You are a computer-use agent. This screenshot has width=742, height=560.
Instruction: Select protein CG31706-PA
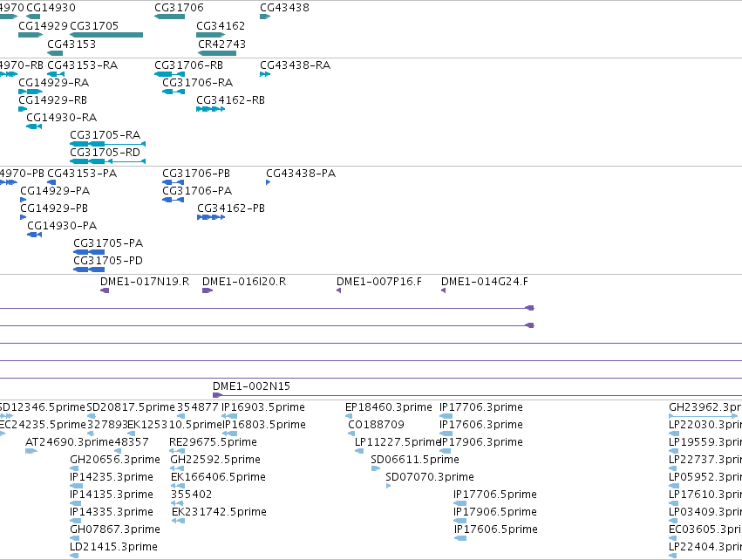click(197, 191)
